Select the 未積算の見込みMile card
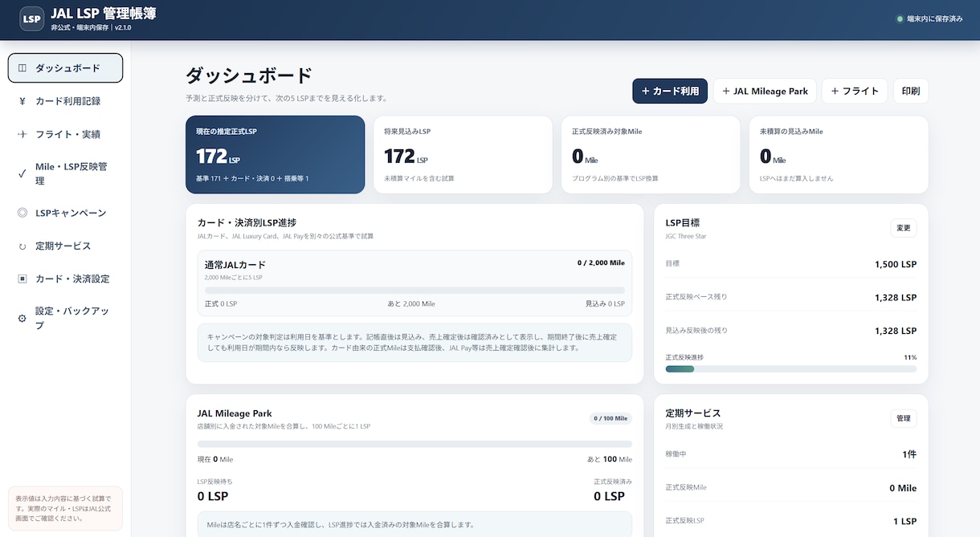Screen dimensions: 980x537 coord(839,155)
